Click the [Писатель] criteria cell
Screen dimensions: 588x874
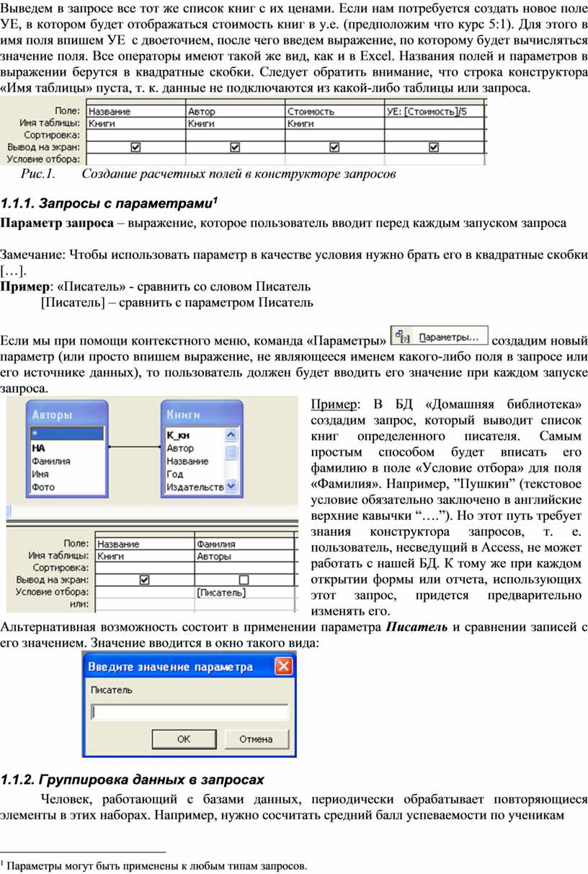[245, 592]
